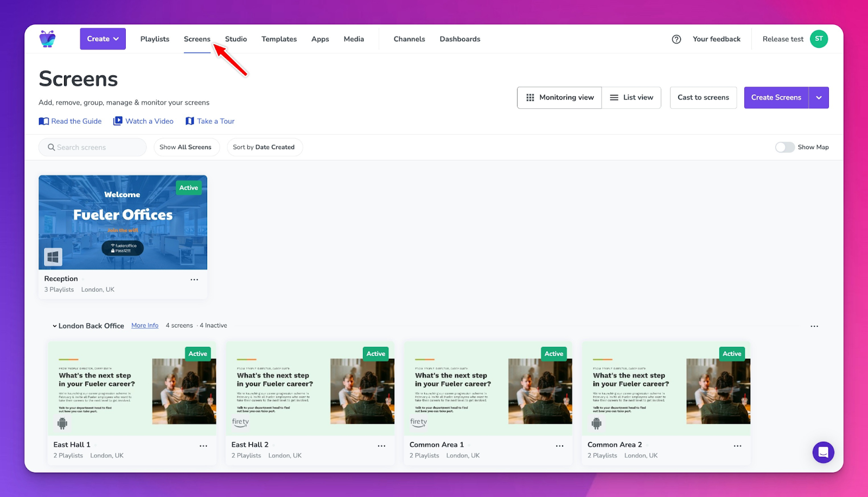The width and height of the screenshot is (868, 497).
Task: Open Sort by Date Created dropdown
Action: click(264, 147)
